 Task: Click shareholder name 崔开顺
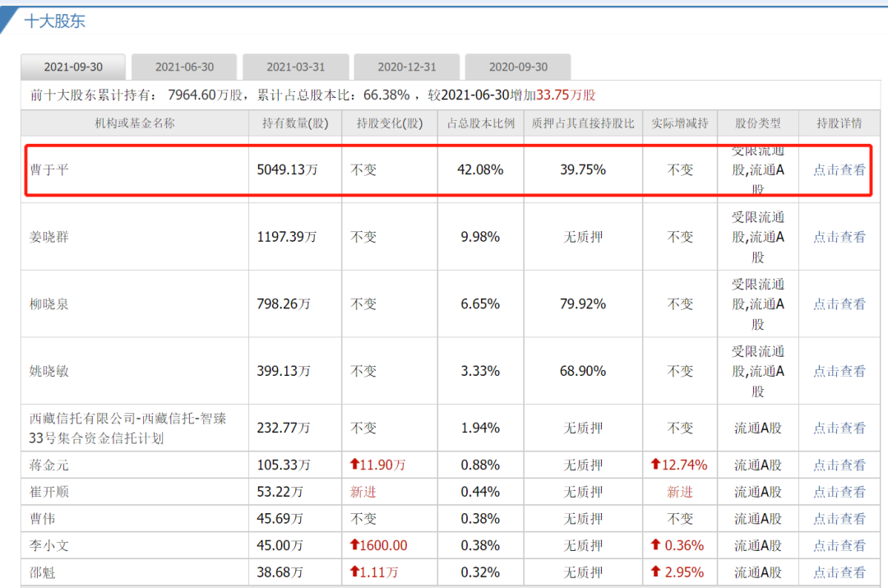coord(49,492)
